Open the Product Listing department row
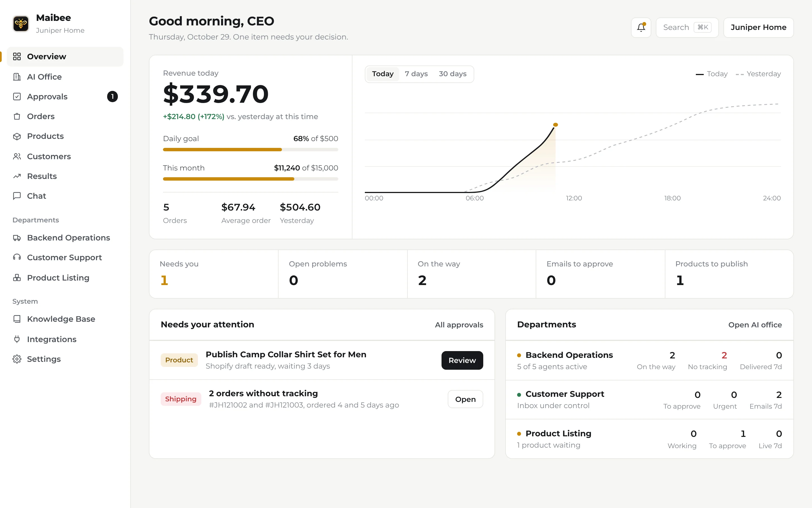 coord(649,439)
